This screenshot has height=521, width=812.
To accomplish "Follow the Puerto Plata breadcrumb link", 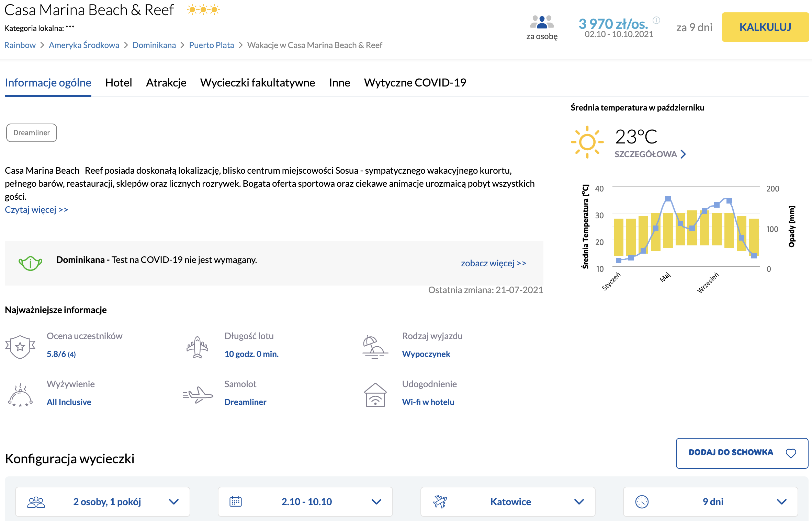I will (x=212, y=45).
